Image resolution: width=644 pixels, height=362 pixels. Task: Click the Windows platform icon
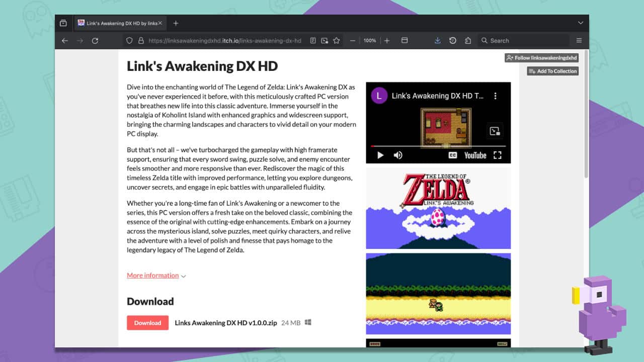pyautogui.click(x=308, y=322)
